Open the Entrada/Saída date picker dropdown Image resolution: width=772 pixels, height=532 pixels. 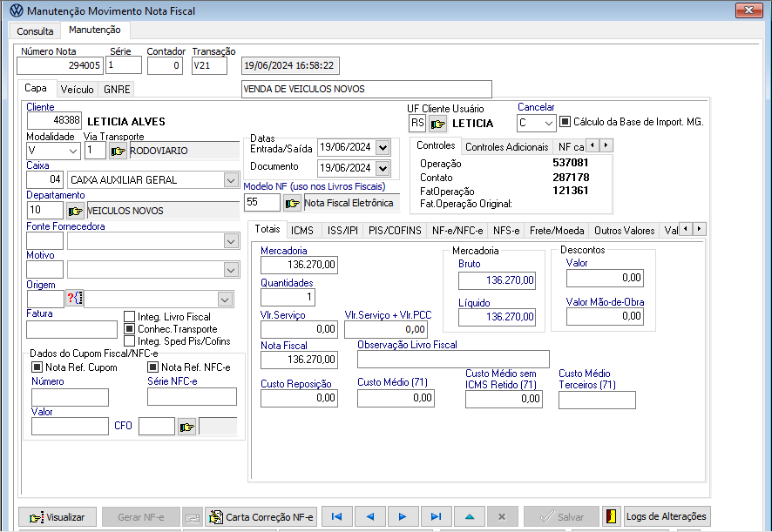click(384, 147)
